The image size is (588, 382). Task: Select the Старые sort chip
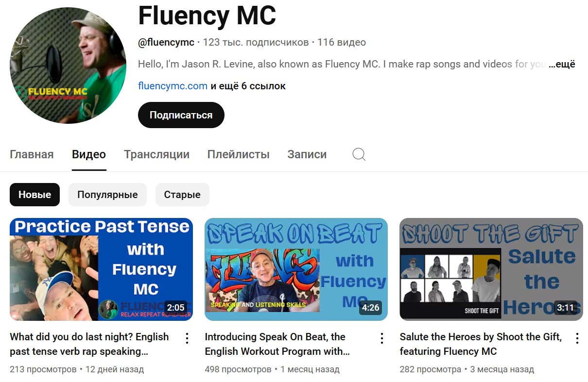[182, 195]
